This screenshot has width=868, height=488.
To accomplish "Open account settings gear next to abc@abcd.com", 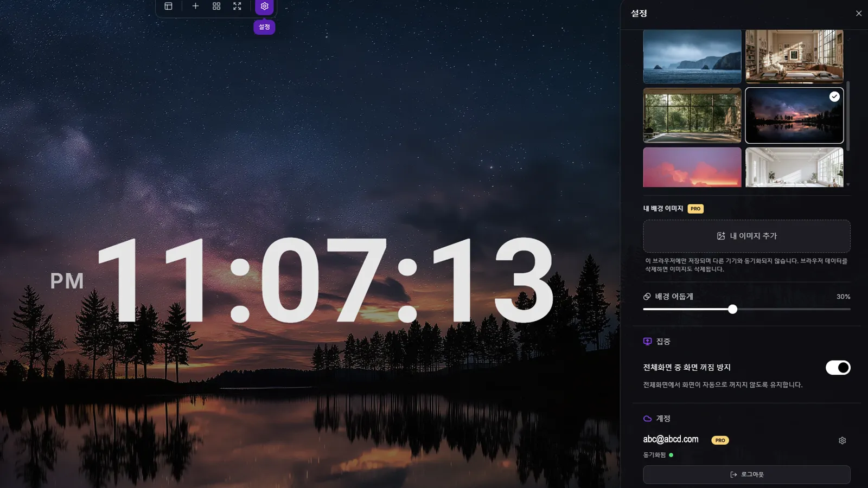I will pos(842,440).
